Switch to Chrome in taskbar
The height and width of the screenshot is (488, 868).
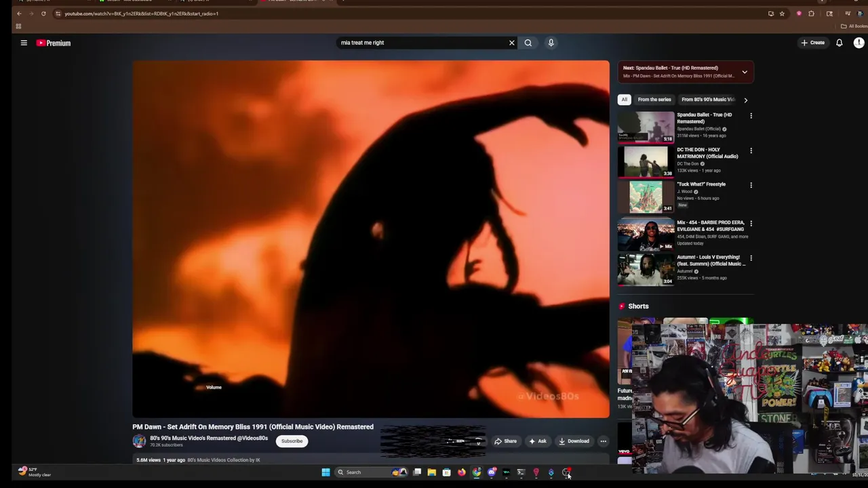pos(477,472)
